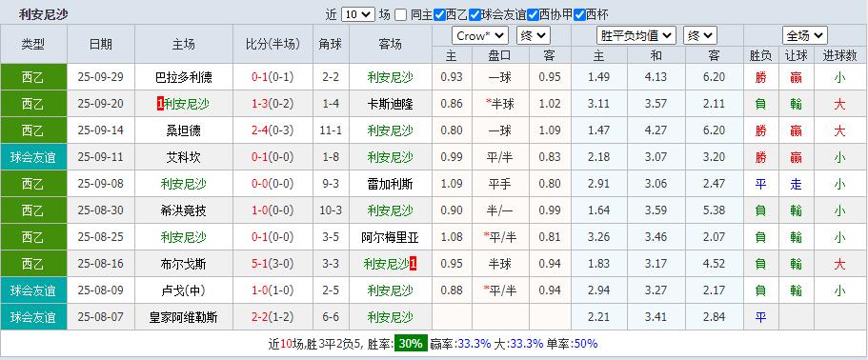Click the 5.38 away odds value
Image resolution: width=868 pixels, height=360 pixels.
[x=714, y=210]
